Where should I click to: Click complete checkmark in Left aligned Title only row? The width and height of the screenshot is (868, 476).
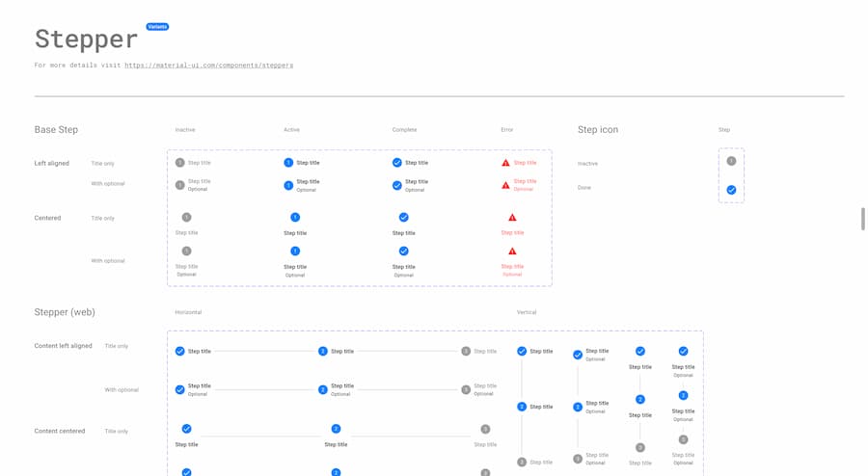397,163
